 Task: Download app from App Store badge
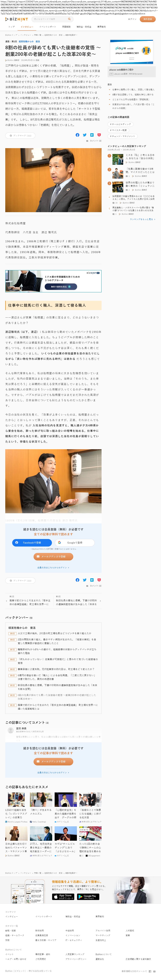63,896
